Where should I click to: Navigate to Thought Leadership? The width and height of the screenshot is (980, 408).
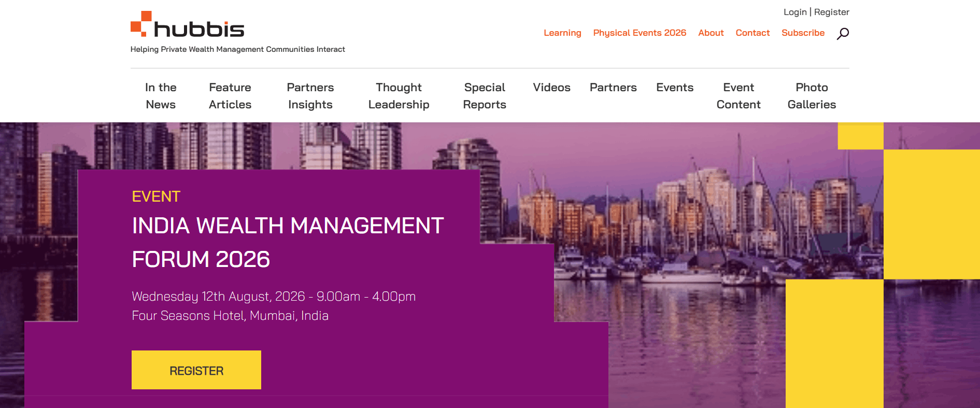[x=399, y=96]
